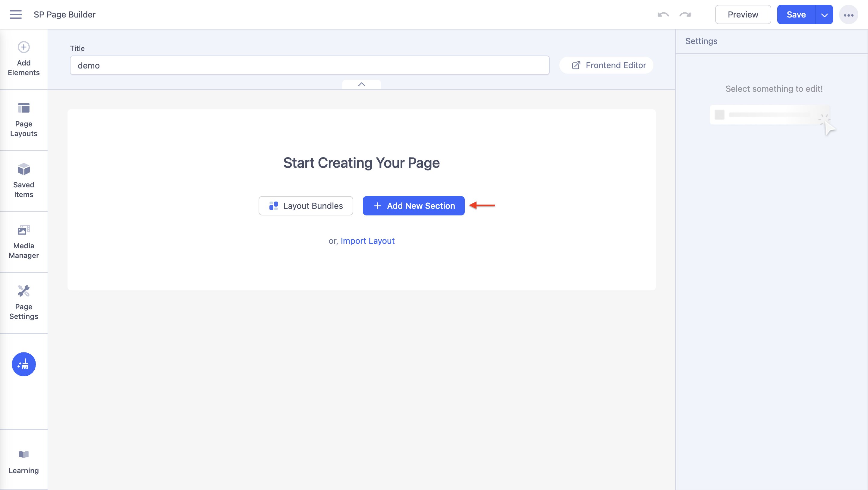The width and height of the screenshot is (868, 490).
Task: Collapse the title area with chevron
Action: click(362, 84)
